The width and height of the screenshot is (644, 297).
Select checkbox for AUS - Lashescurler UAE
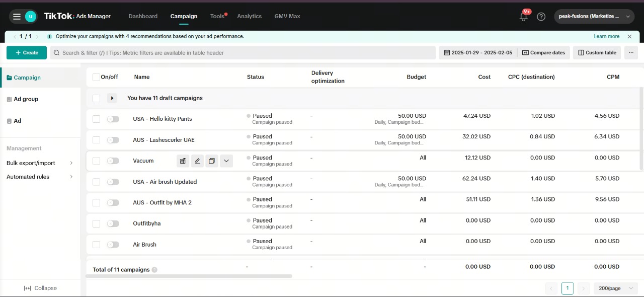pos(96,140)
